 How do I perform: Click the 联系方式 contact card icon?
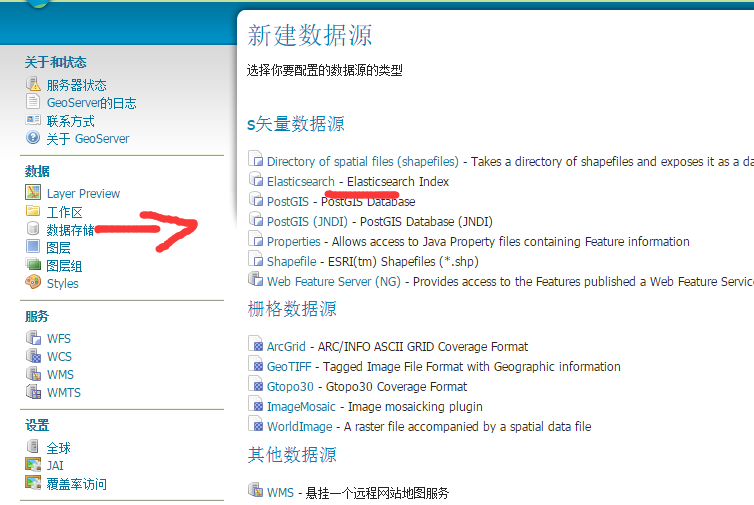pos(33,120)
